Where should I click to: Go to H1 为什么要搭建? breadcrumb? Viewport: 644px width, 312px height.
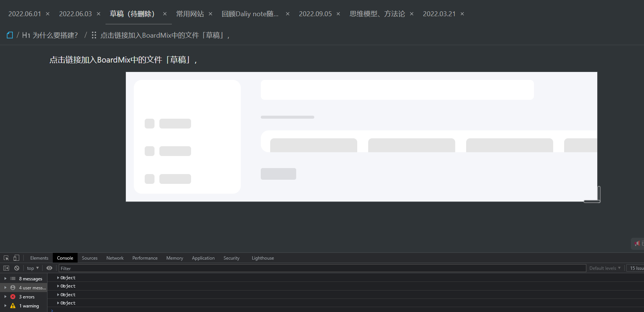click(x=50, y=35)
